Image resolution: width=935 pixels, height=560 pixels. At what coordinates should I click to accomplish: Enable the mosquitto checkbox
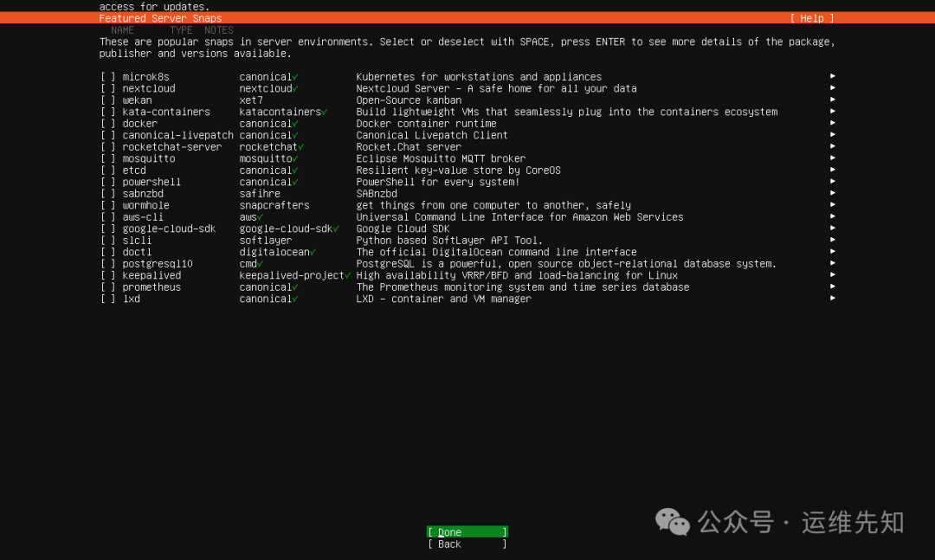pos(108,158)
